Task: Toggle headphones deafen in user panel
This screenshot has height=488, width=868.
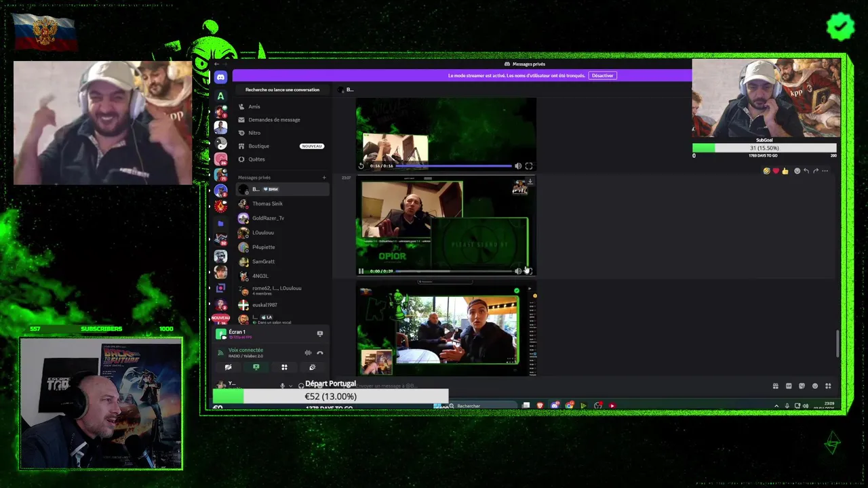Action: [x=301, y=386]
